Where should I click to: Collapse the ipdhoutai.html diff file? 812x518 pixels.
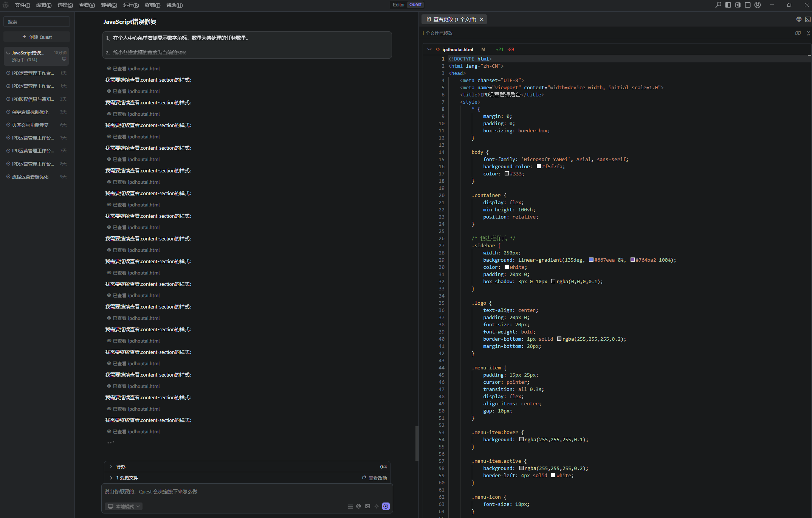pyautogui.click(x=429, y=50)
